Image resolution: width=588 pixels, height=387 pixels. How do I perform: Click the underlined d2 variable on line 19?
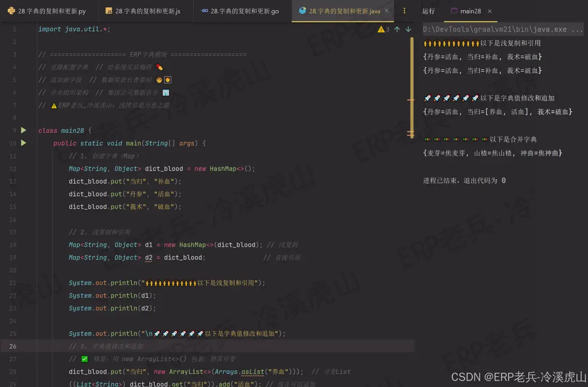click(x=149, y=257)
